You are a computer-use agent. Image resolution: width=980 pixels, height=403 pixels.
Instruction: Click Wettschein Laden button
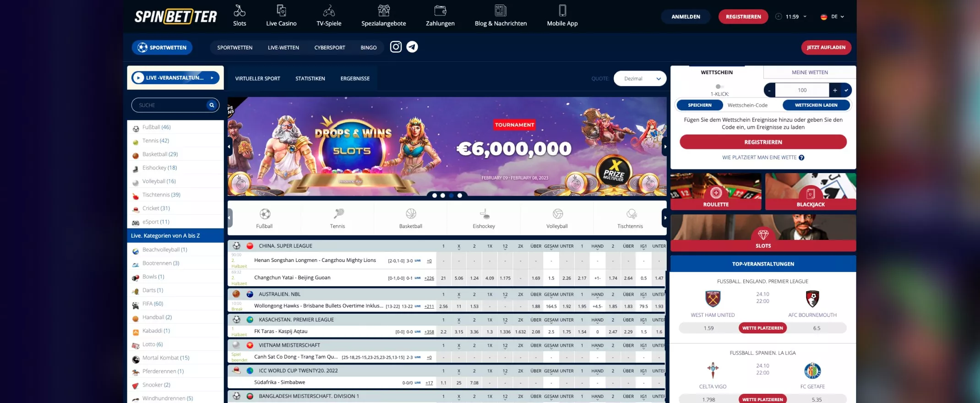point(816,105)
